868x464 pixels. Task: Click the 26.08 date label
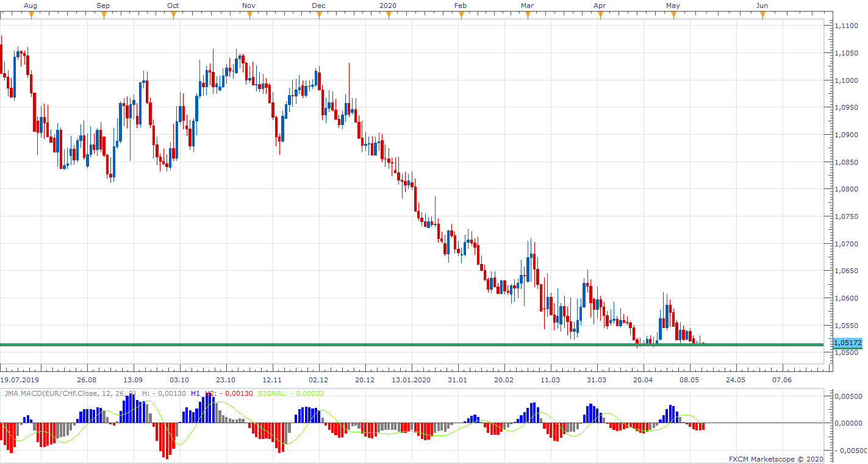87,379
